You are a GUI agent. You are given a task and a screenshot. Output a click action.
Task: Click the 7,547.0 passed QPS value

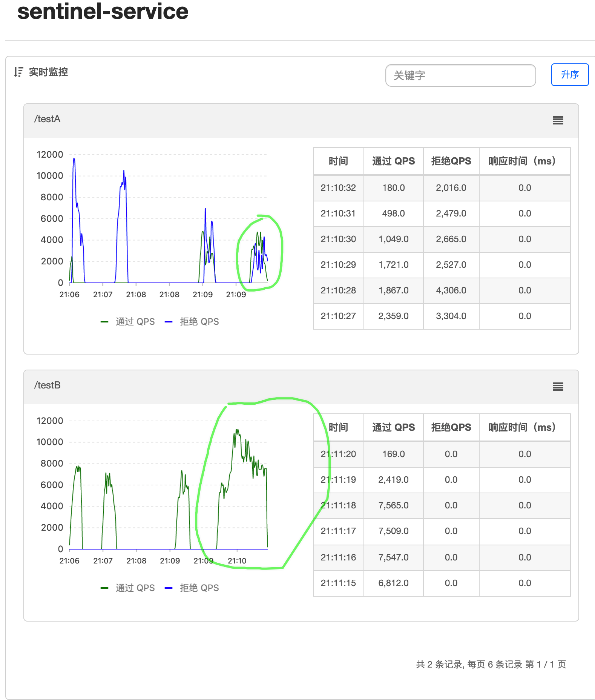(393, 557)
